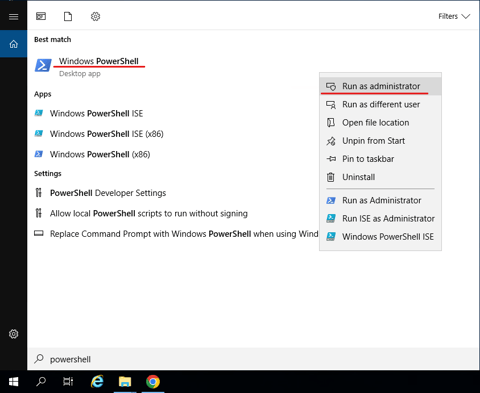Choose Run as Administrator jump list task

pos(380,200)
